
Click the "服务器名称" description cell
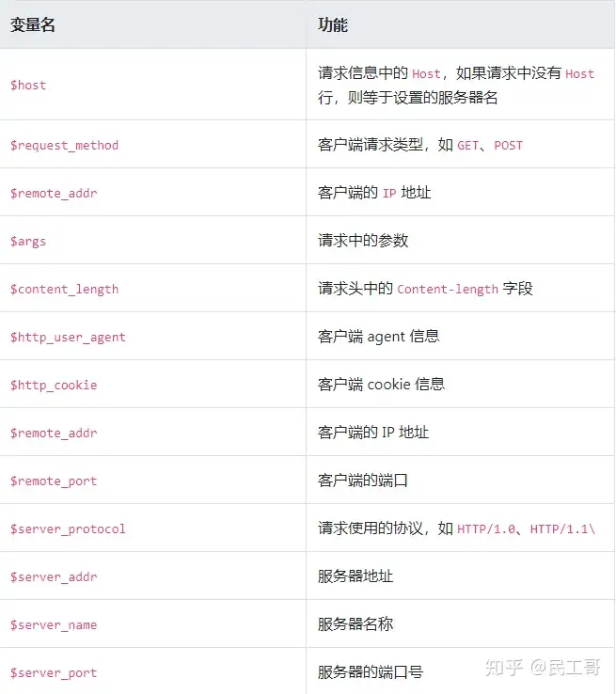(x=355, y=624)
